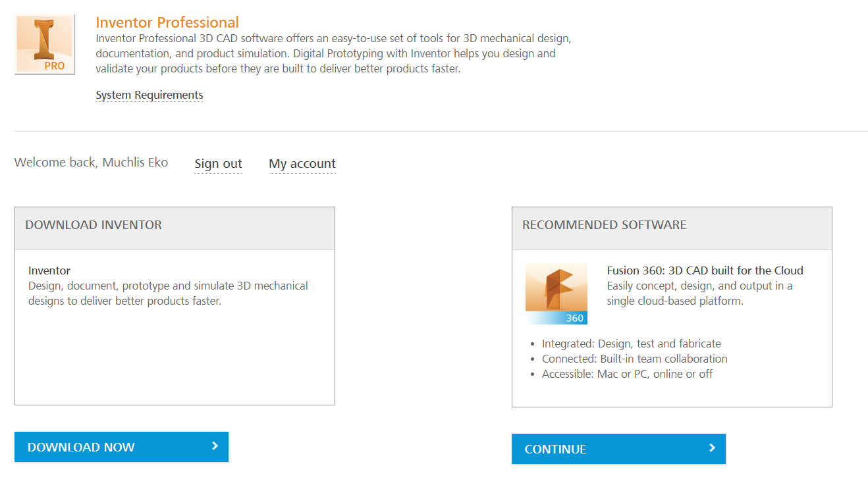Click the Inventor Professional title heading
This screenshot has height=489, width=868.
pyautogui.click(x=167, y=22)
